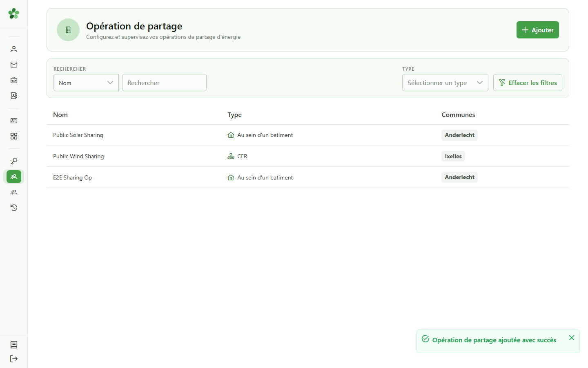Click the success checkmark icon in notification
588x368 pixels.
click(x=425, y=339)
